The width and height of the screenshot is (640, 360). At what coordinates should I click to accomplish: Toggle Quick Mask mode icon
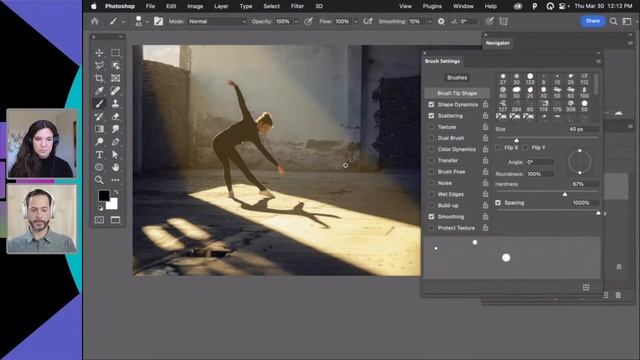pyautogui.click(x=99, y=220)
